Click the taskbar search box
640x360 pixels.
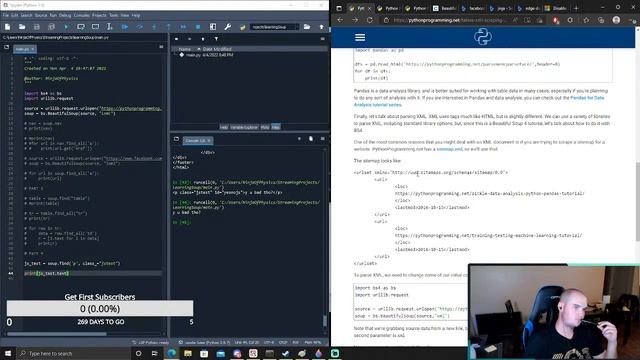(x=73, y=353)
